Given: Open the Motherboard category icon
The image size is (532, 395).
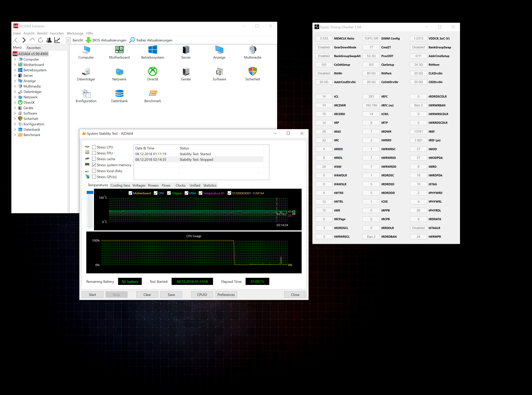Looking at the screenshot, I should [x=119, y=50].
